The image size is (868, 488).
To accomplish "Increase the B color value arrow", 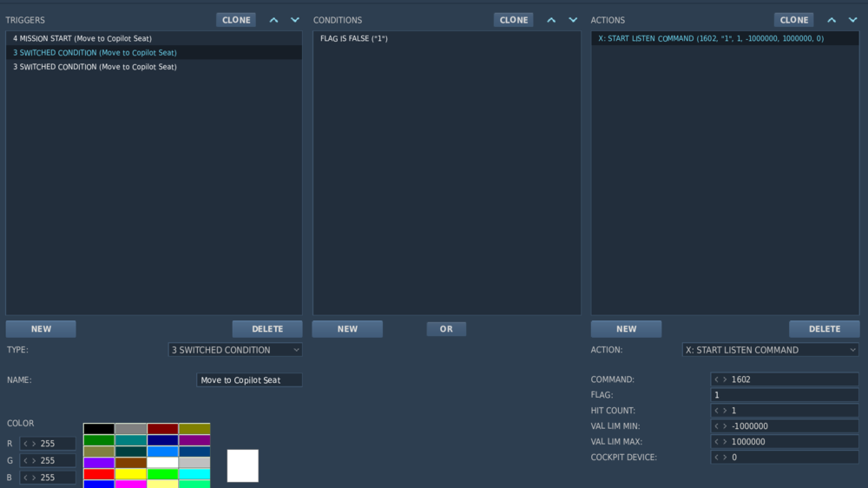I will pyautogui.click(x=34, y=477).
